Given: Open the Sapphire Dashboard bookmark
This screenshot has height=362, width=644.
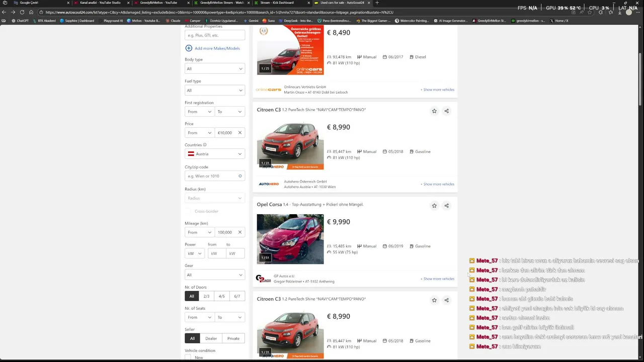Looking at the screenshot, I should 77,21.
